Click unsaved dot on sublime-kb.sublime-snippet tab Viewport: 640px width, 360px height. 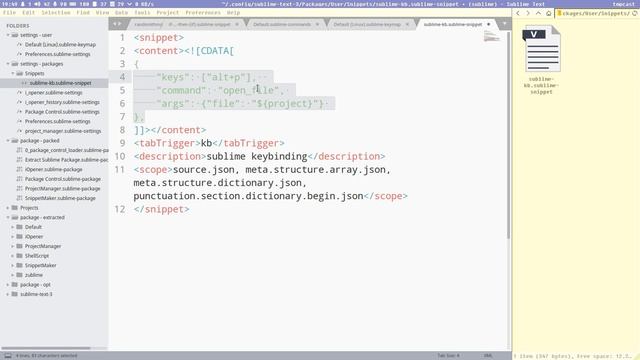489,24
